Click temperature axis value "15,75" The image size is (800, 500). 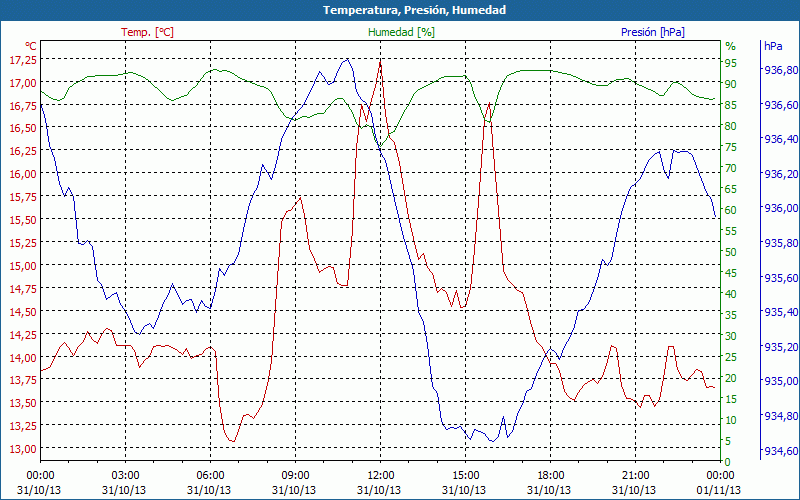tap(23, 197)
